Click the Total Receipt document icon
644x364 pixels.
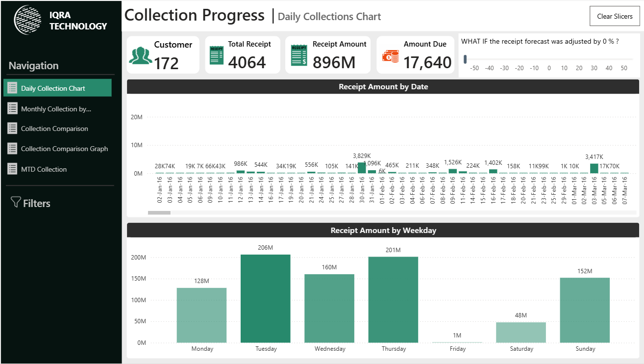(x=216, y=55)
